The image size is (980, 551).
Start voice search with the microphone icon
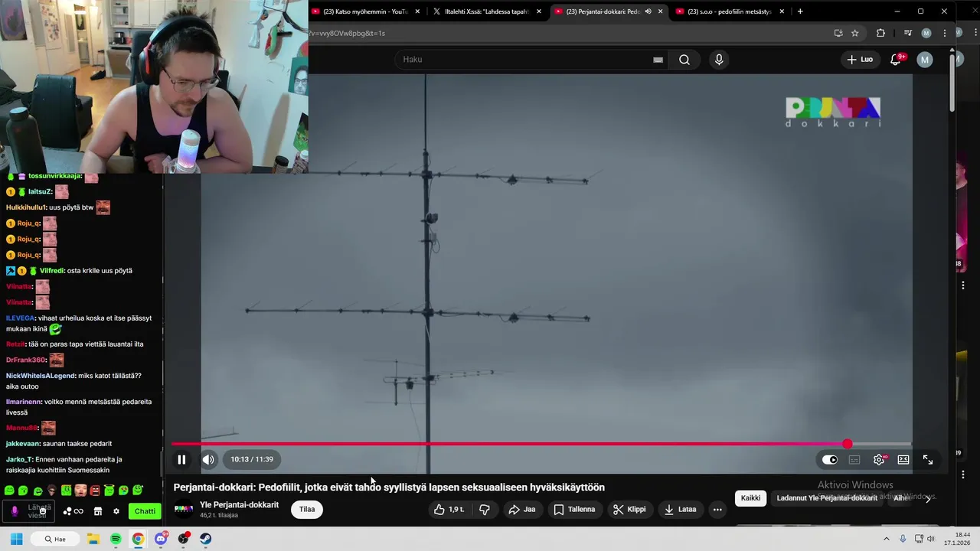tap(718, 60)
